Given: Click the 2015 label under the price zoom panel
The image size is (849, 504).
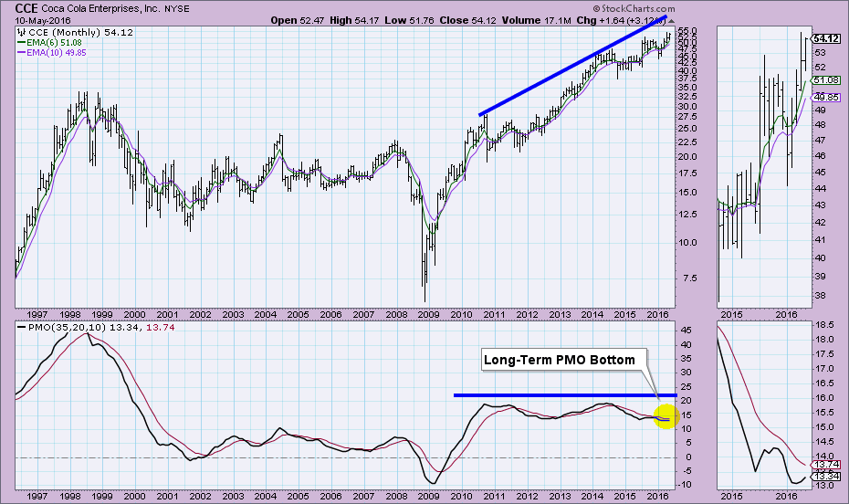Looking at the screenshot, I should pyautogui.click(x=732, y=314).
